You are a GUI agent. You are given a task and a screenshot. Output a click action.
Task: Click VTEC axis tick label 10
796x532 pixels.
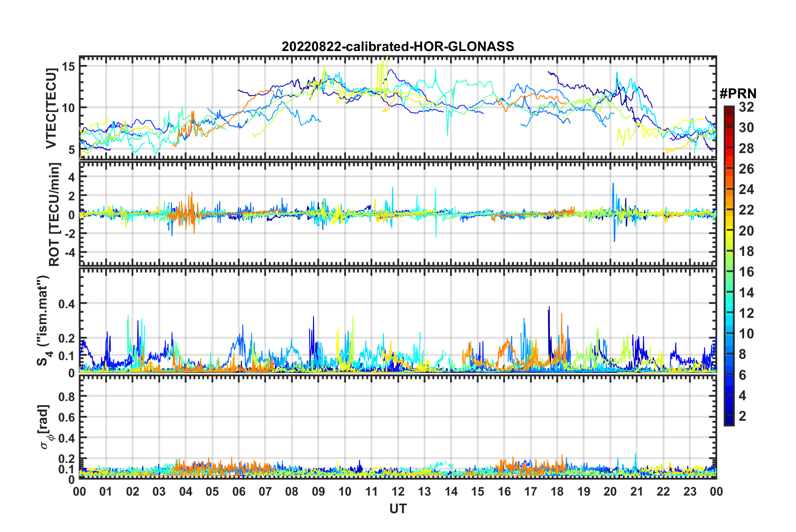click(69, 108)
